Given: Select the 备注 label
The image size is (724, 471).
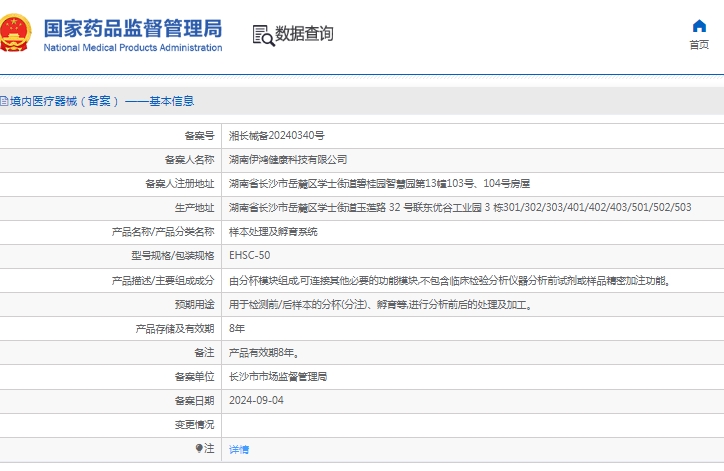Looking at the screenshot, I should pyautogui.click(x=205, y=353).
